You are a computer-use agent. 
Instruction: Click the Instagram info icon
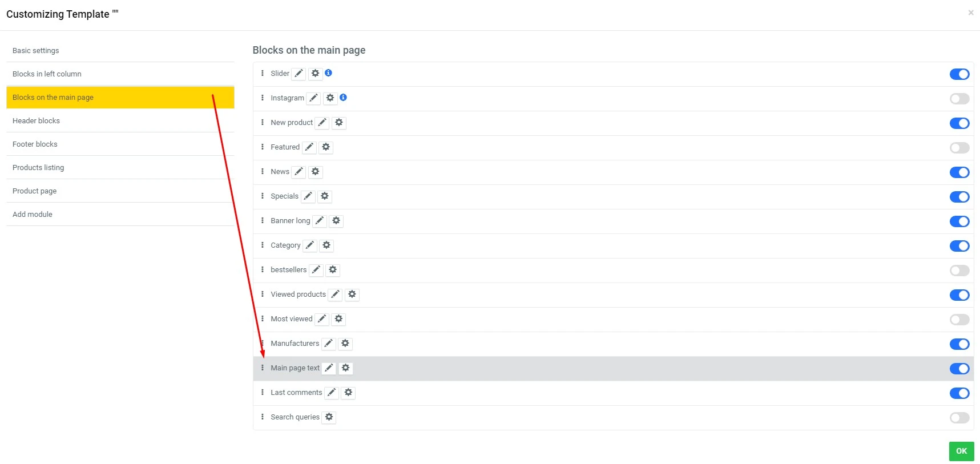(x=344, y=98)
